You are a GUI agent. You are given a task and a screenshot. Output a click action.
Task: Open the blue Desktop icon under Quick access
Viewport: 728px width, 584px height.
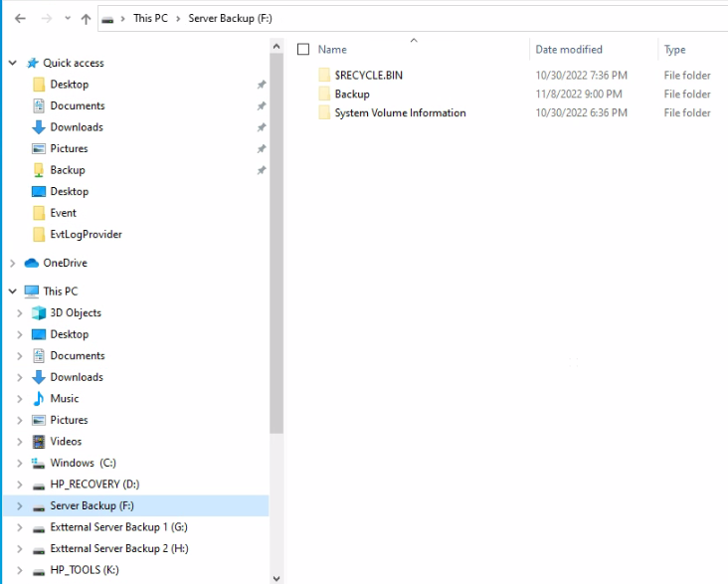click(x=39, y=191)
